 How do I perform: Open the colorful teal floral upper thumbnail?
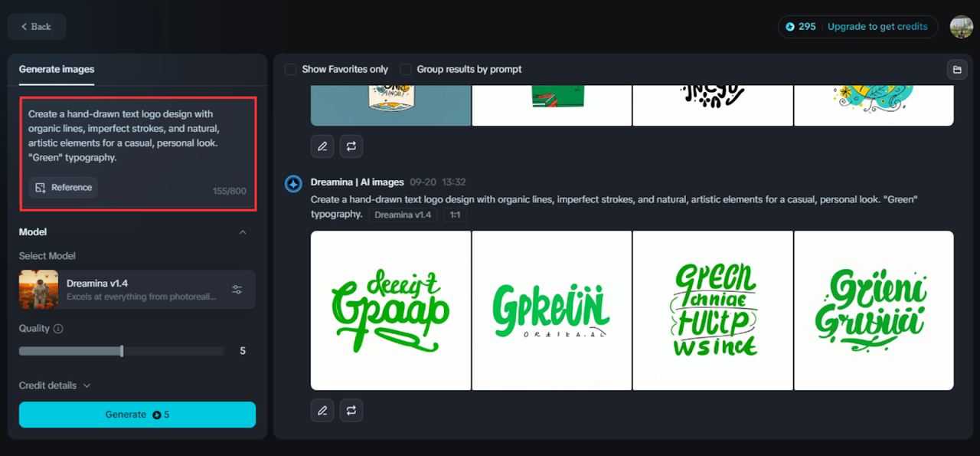874,107
